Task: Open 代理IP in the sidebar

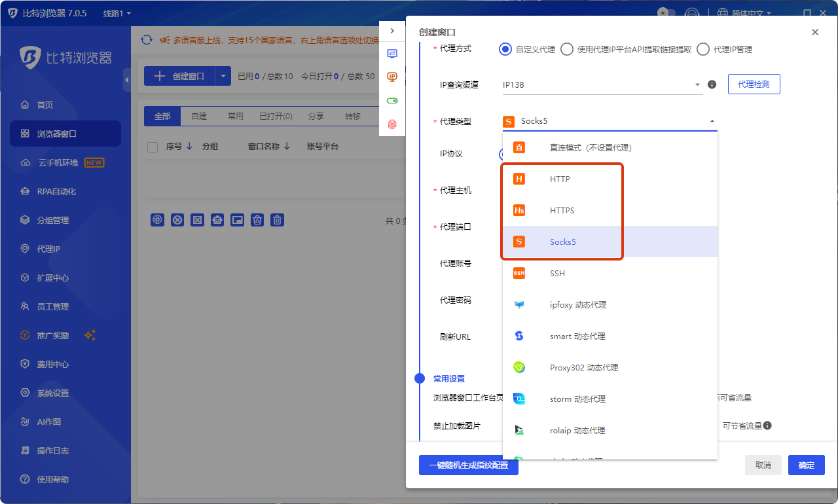Action: tap(65, 249)
